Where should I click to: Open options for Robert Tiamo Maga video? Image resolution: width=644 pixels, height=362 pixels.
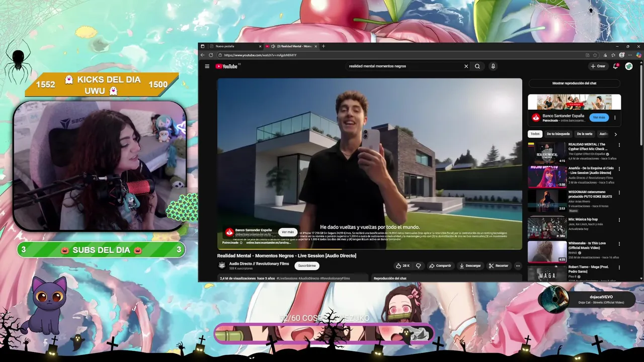click(x=619, y=267)
